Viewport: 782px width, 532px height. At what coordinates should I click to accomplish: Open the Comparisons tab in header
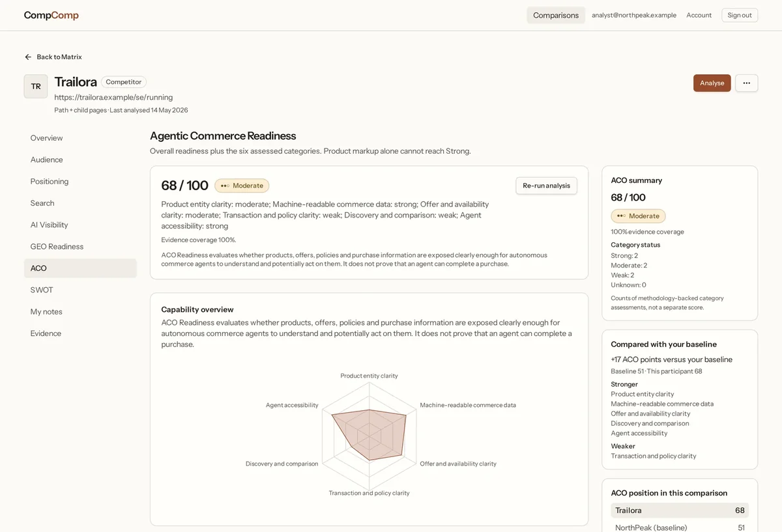(x=556, y=15)
